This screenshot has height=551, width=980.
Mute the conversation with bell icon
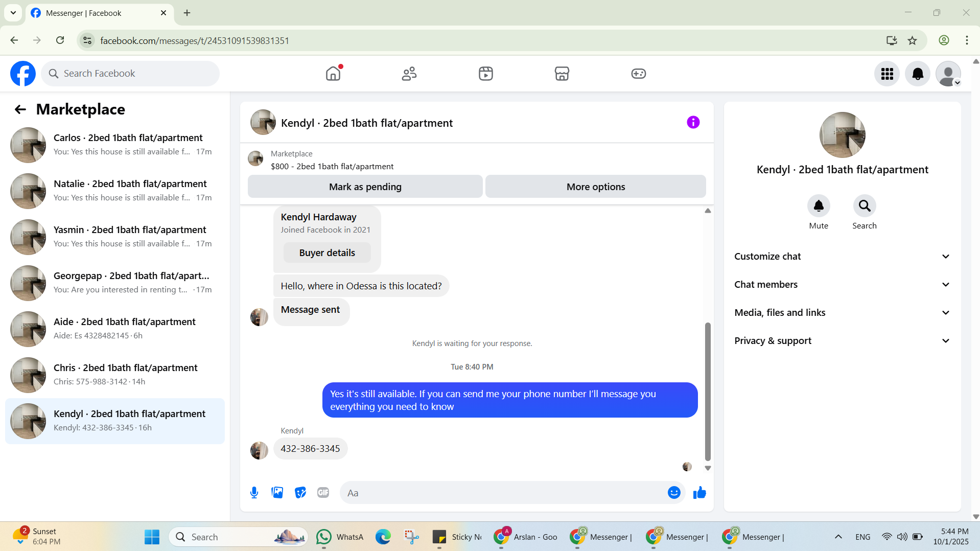coord(819,206)
